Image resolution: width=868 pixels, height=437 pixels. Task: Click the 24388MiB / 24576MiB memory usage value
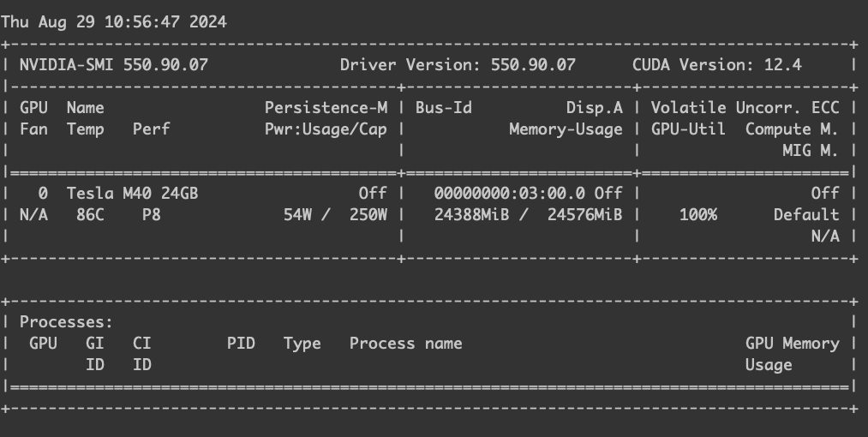[529, 215]
